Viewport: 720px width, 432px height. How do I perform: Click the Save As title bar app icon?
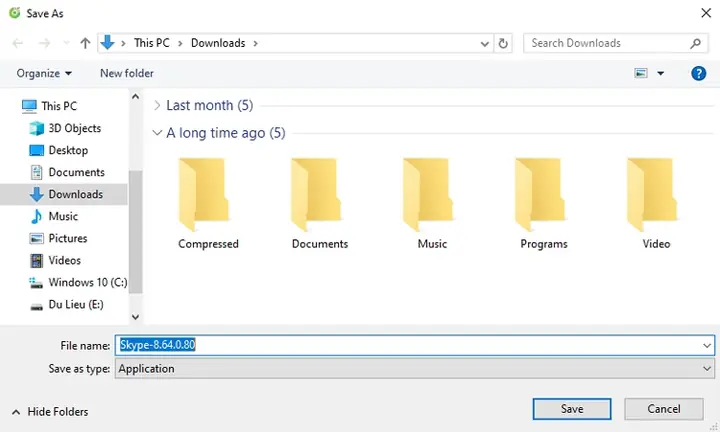coord(15,13)
